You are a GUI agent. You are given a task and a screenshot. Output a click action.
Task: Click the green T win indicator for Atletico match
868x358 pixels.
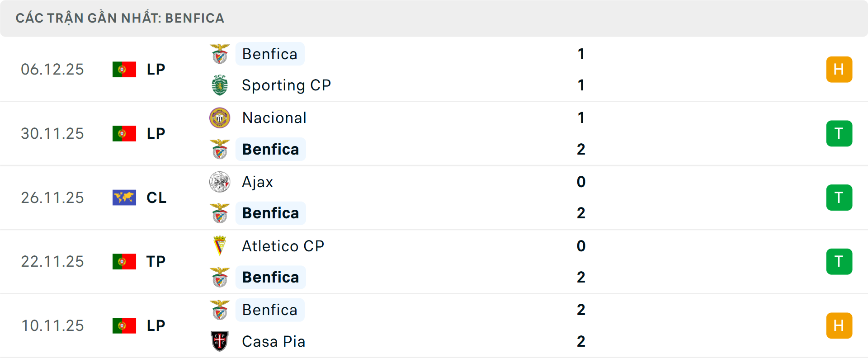coord(840,261)
